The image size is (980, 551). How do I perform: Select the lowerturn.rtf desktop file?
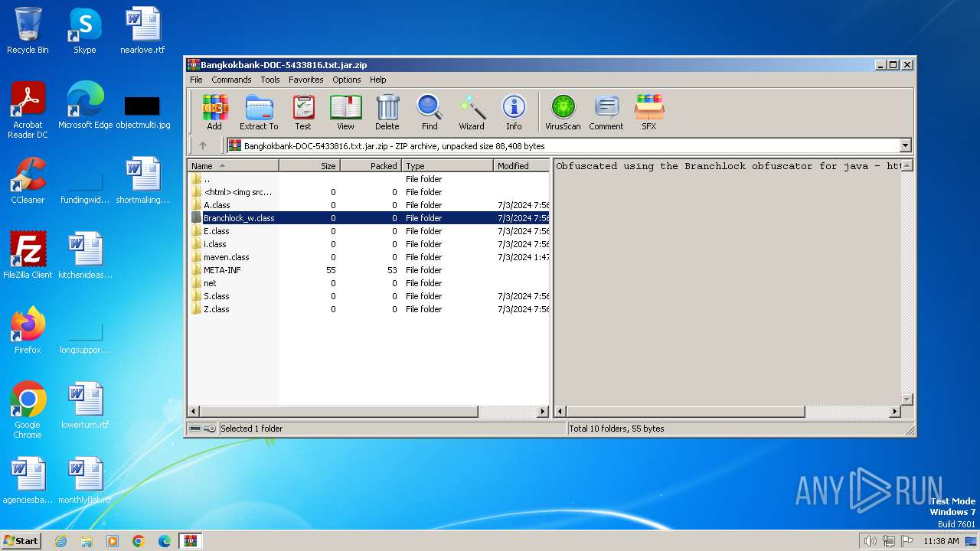85,406
